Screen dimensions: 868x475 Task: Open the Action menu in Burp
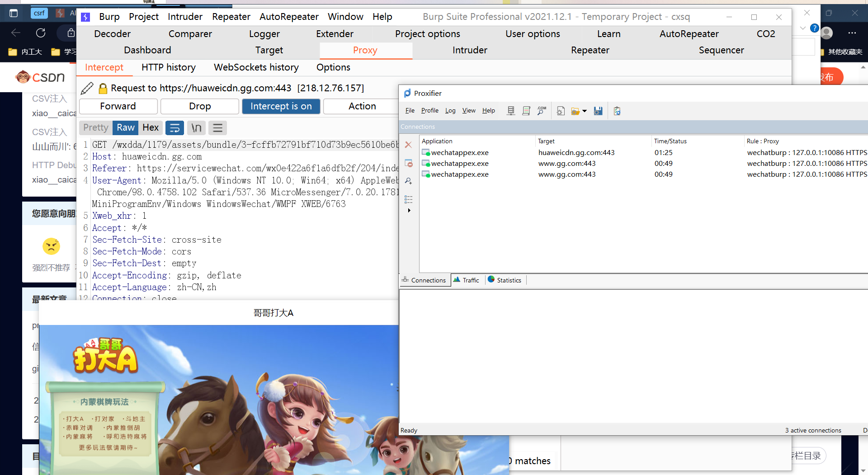(x=362, y=106)
